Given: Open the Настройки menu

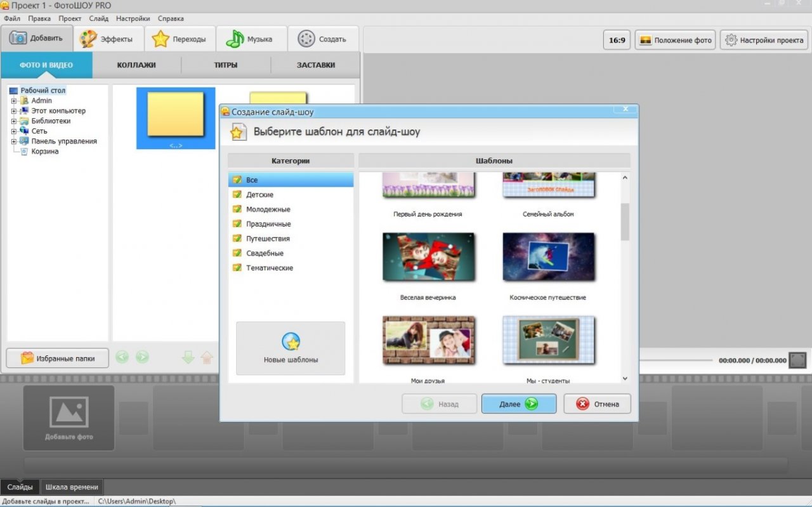Looking at the screenshot, I should (133, 18).
